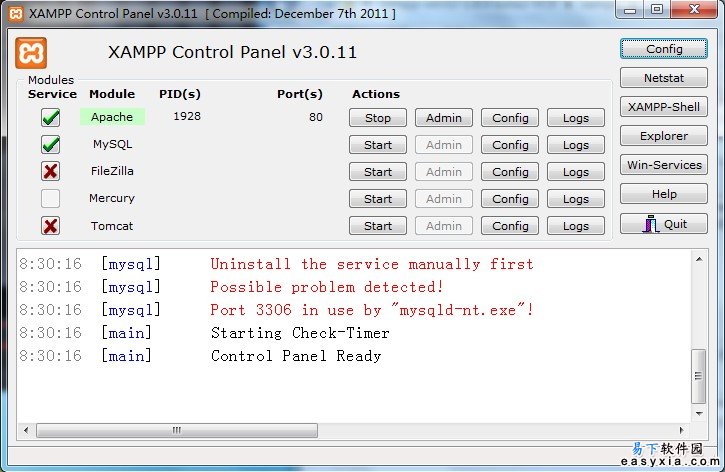This screenshot has width=725, height=472.
Task: Click the title bar XAMPP icon
Action: click(16, 14)
